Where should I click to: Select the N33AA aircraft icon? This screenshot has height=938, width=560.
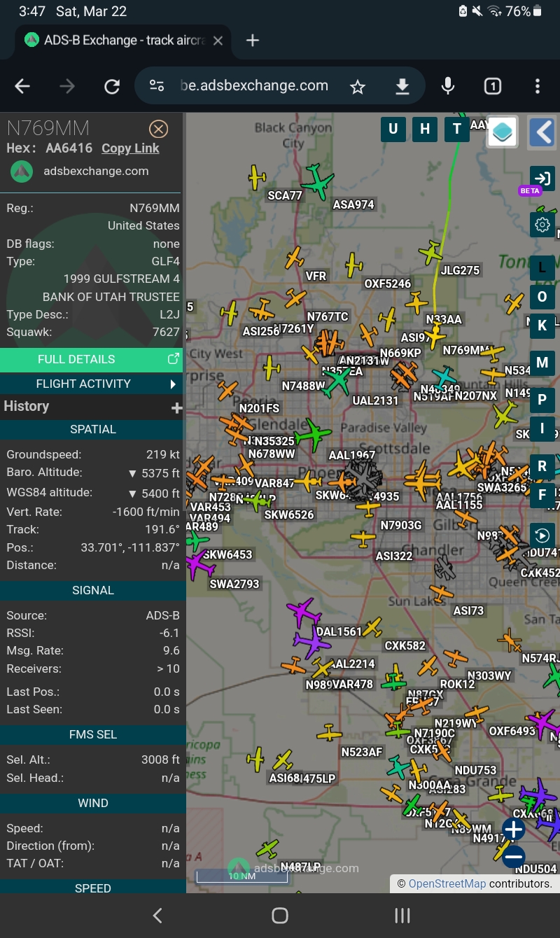tap(416, 303)
